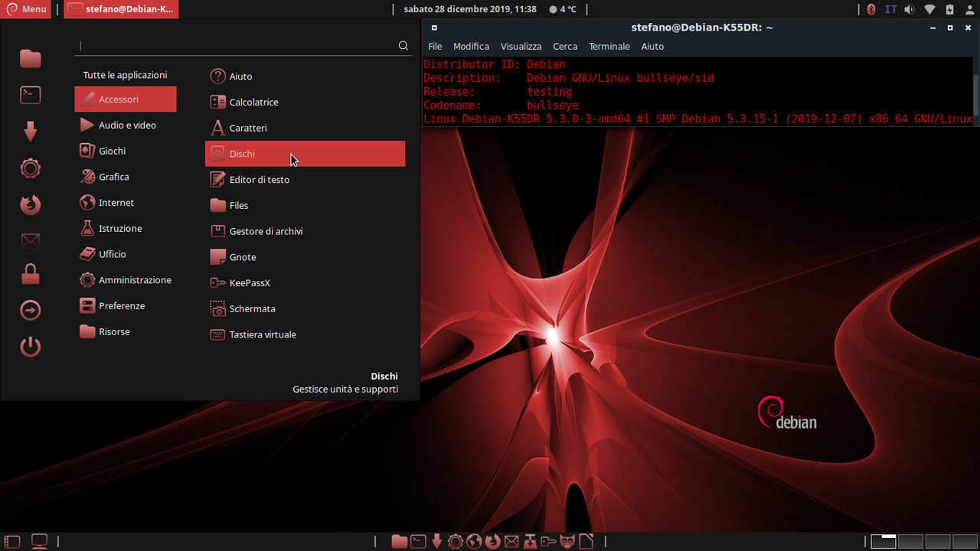This screenshot has height=551, width=980.
Task: Log out using the arrow-circle icon
Action: 31,310
